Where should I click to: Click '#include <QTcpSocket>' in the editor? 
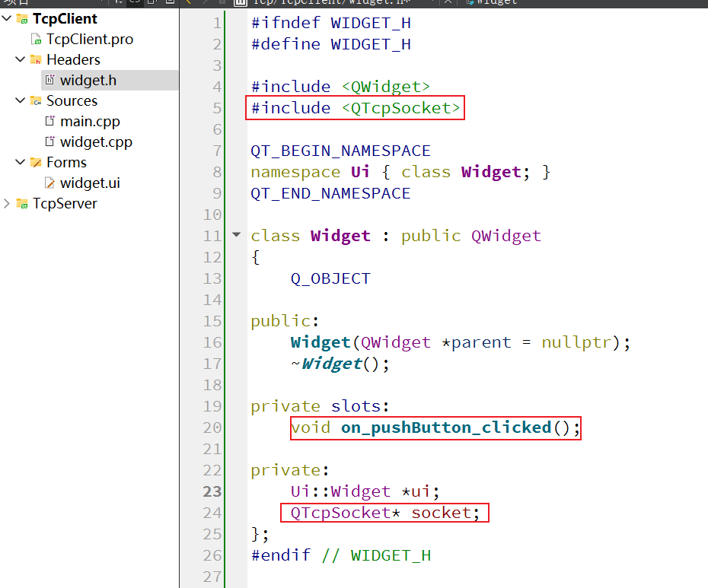tap(356, 108)
